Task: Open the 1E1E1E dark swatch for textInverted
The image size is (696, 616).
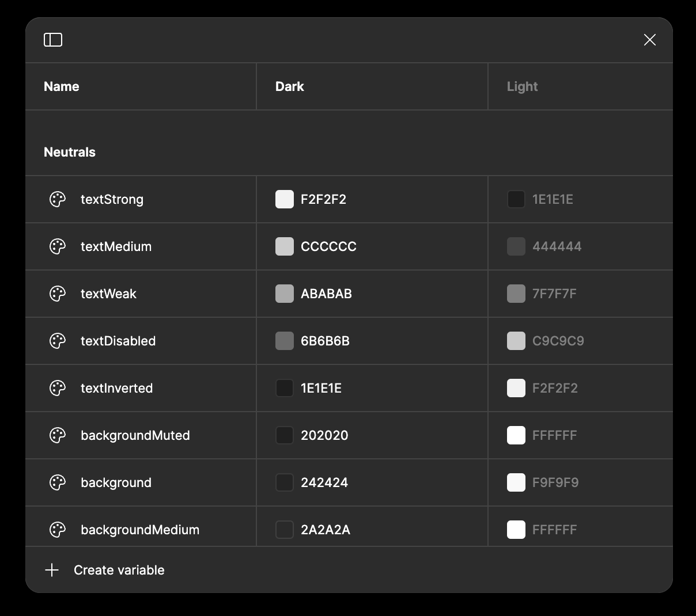Action: coord(285,388)
